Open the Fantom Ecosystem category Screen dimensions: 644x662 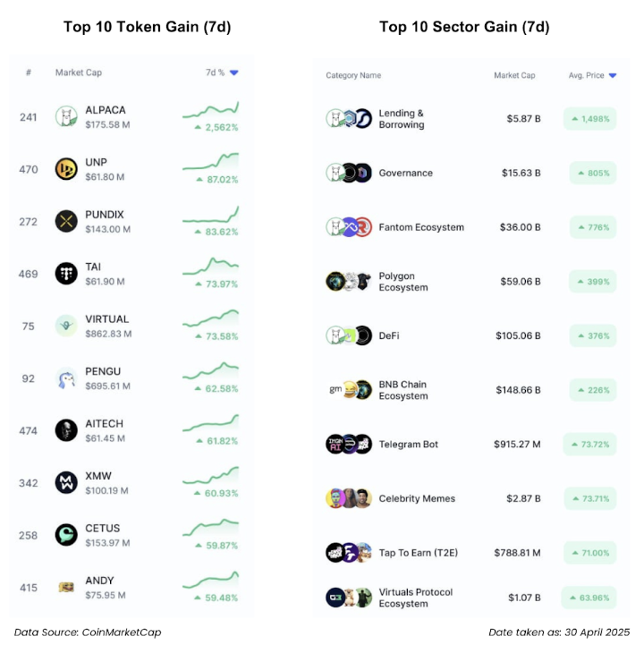point(421,227)
